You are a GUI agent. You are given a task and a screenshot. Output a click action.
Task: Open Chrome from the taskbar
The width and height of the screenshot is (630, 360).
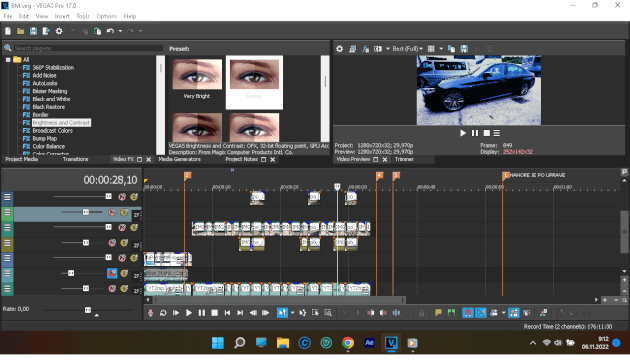tap(348, 343)
